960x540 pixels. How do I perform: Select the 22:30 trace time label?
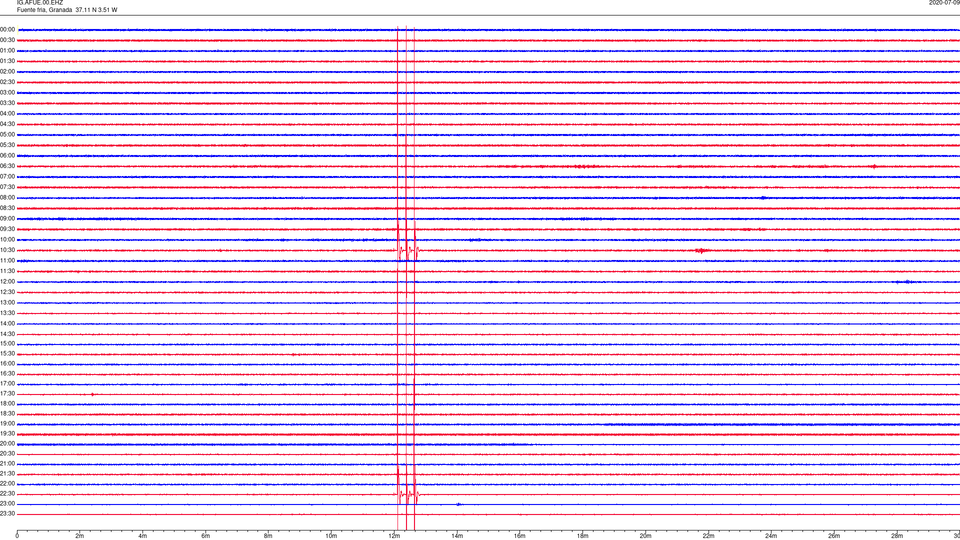[x=7, y=493]
